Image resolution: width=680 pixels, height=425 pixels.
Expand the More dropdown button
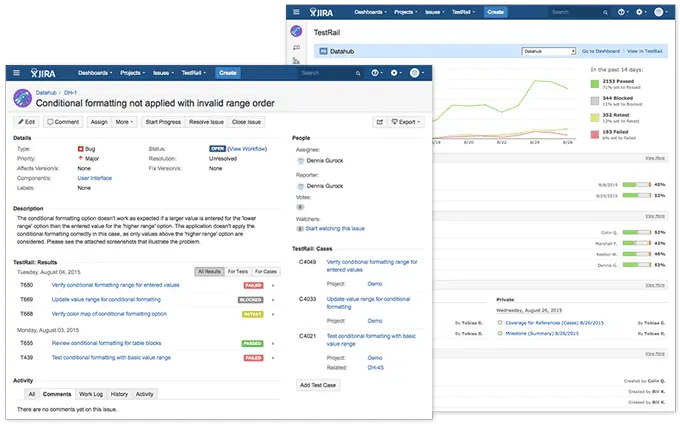click(x=124, y=122)
